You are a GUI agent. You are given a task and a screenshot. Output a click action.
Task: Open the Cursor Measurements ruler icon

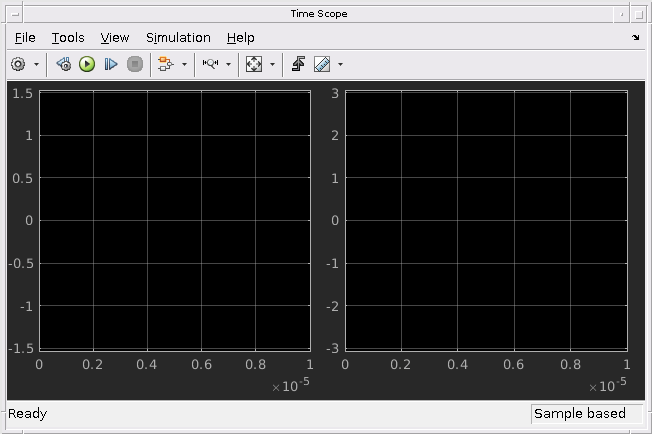point(322,64)
